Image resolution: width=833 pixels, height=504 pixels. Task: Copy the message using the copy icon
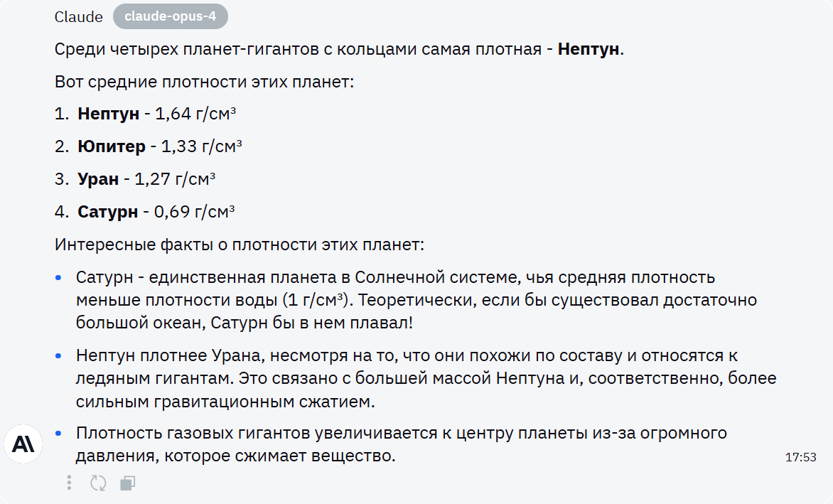(127, 483)
